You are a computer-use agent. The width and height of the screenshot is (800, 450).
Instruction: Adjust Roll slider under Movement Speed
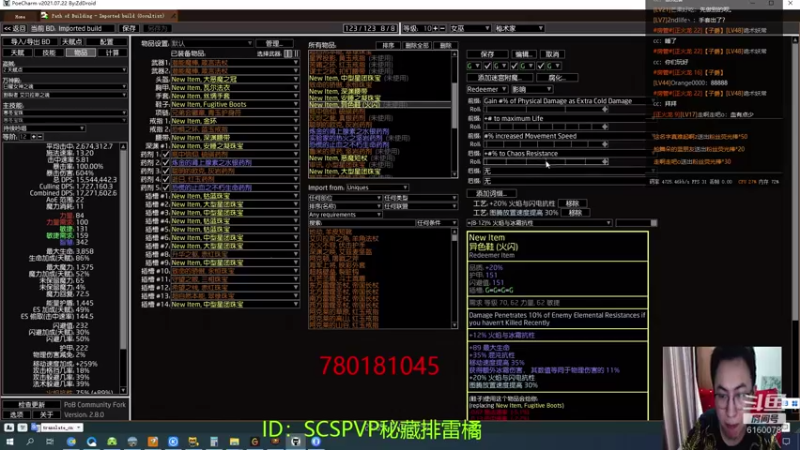click(x=546, y=144)
